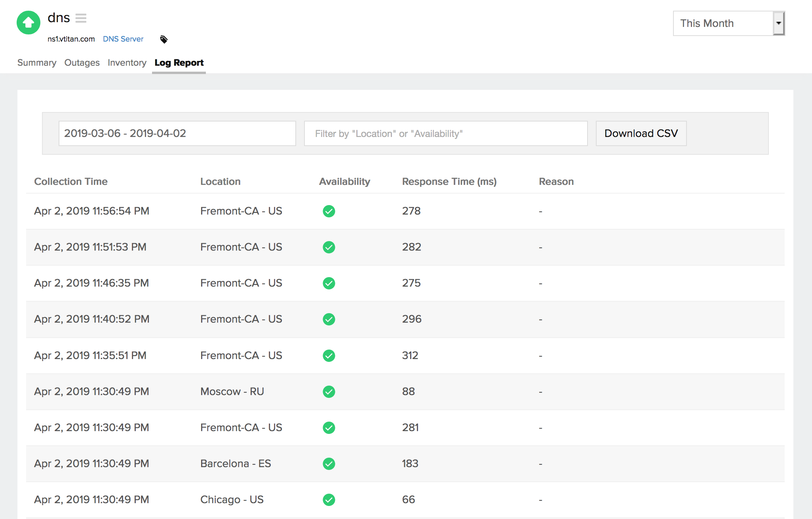Expand the This Month period dropdown
812x519 pixels.
click(723, 23)
